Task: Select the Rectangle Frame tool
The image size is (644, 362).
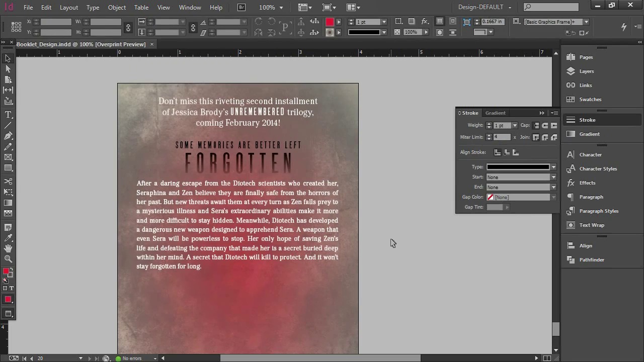Action: click(8, 157)
